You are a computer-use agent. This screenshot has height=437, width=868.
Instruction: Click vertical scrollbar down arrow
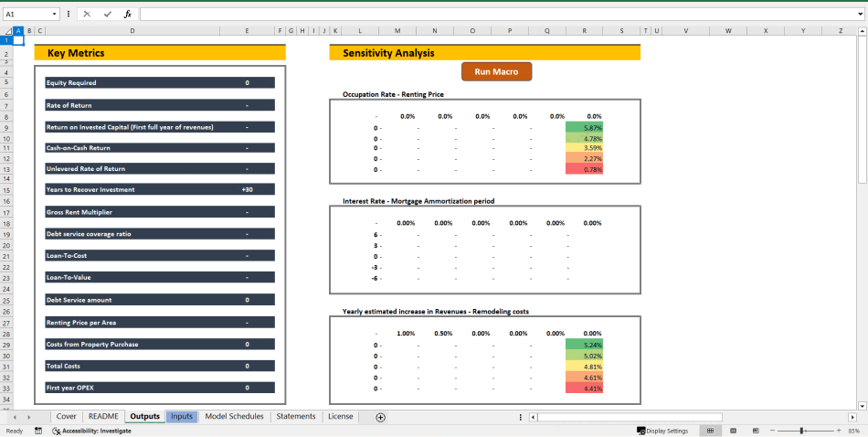tap(862, 406)
